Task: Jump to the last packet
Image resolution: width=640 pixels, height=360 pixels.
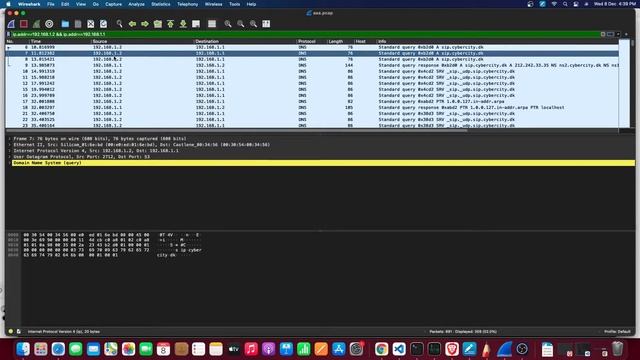Action: [183, 24]
